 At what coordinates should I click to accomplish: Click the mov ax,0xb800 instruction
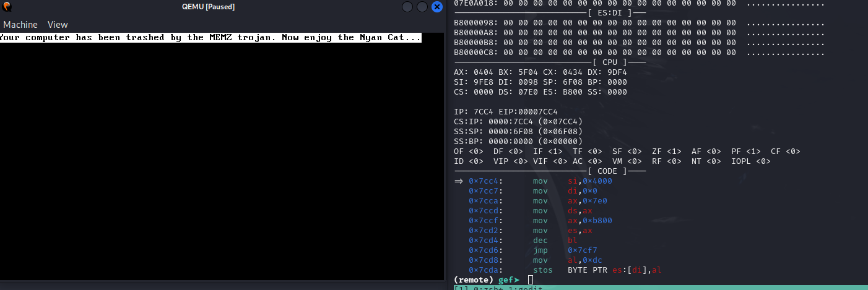pos(573,221)
